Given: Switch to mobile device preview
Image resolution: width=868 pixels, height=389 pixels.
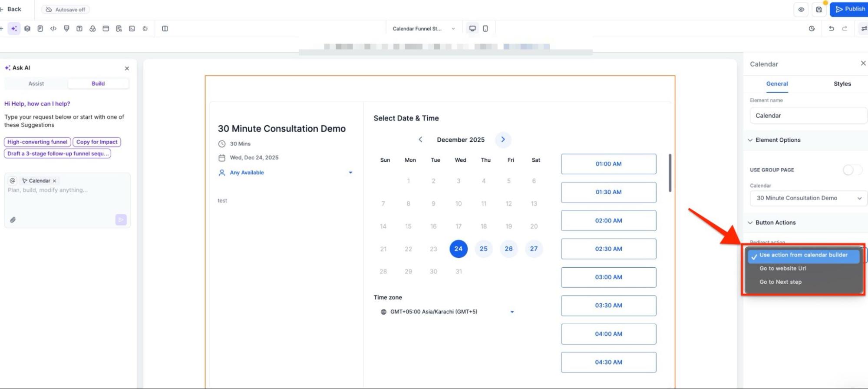Looking at the screenshot, I should [x=485, y=29].
